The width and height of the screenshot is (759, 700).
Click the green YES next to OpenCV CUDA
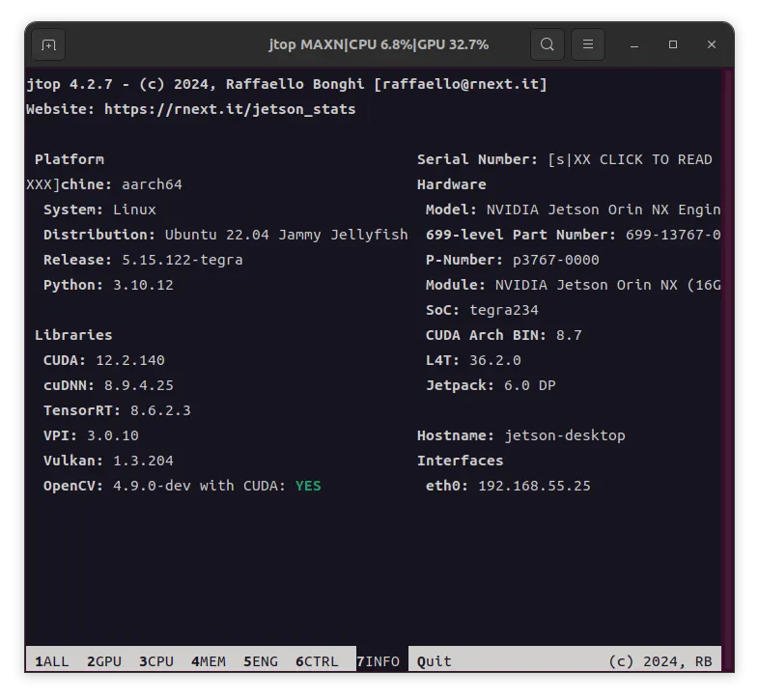(308, 486)
